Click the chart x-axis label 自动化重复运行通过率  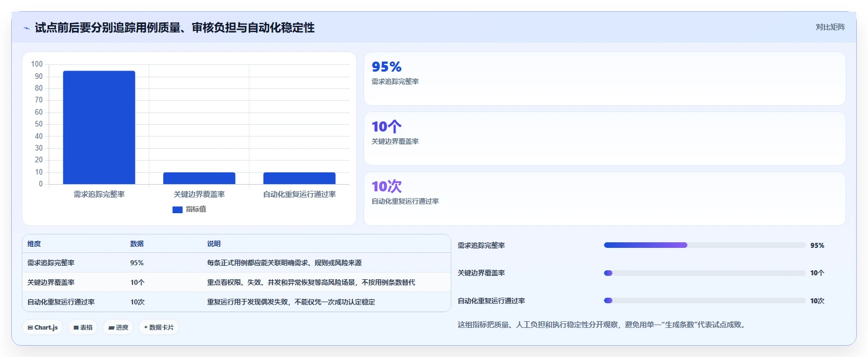299,195
